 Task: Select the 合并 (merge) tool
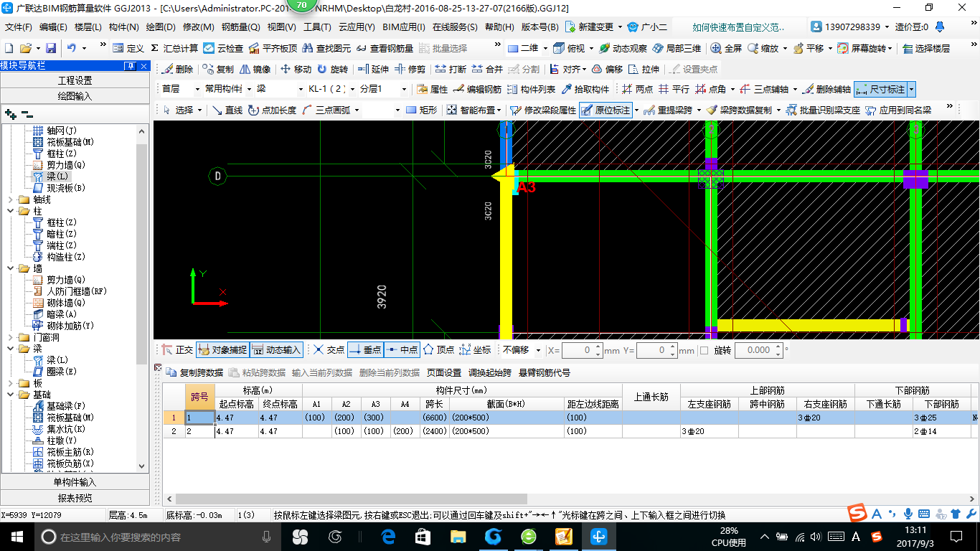[487, 70]
